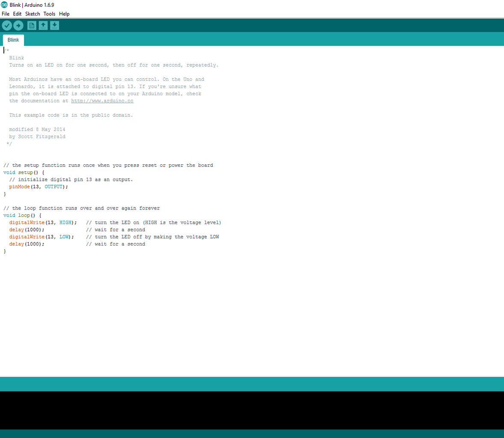Image resolution: width=504 pixels, height=438 pixels.
Task: Save the sketch using the Save icon
Action: tap(54, 25)
